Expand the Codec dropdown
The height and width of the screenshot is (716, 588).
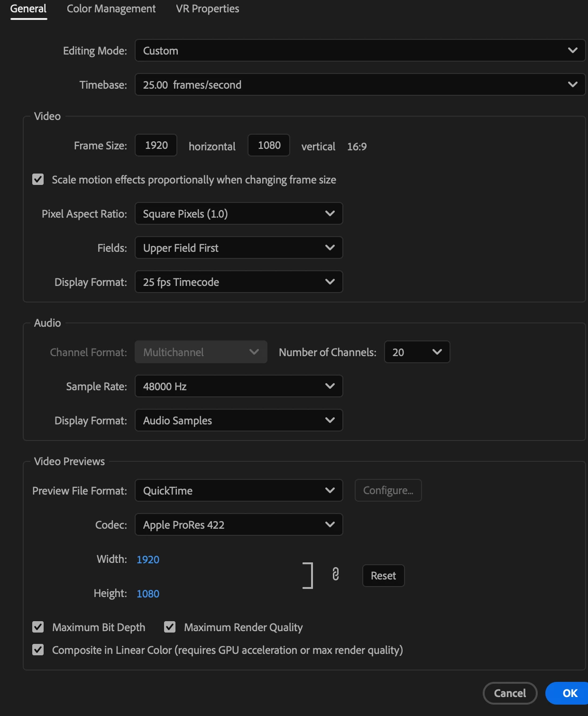[x=239, y=525]
